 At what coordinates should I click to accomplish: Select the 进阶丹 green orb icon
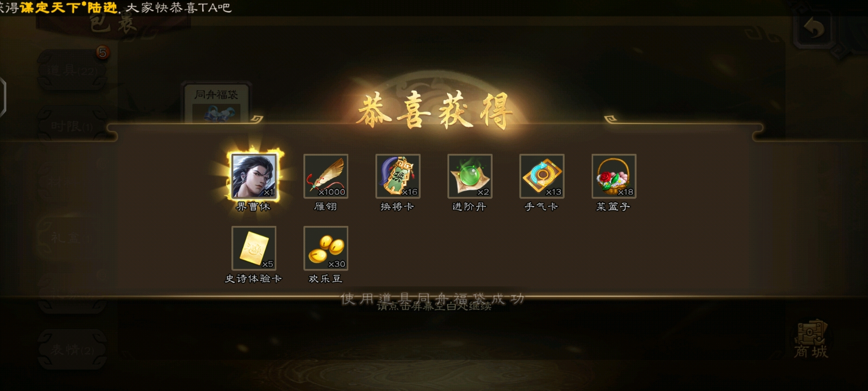click(470, 176)
